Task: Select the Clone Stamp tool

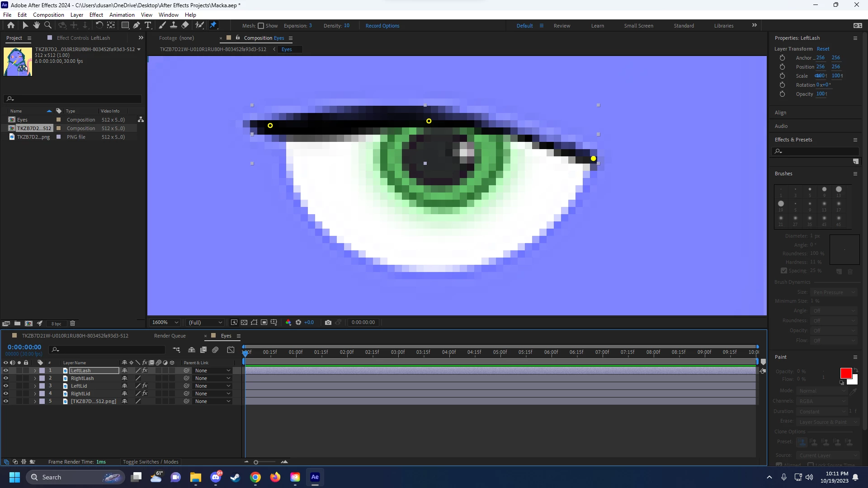Action: point(173,25)
